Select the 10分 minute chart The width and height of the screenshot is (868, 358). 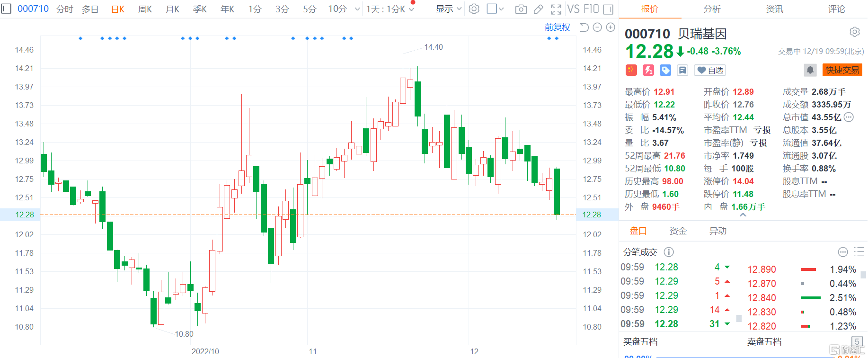point(338,9)
